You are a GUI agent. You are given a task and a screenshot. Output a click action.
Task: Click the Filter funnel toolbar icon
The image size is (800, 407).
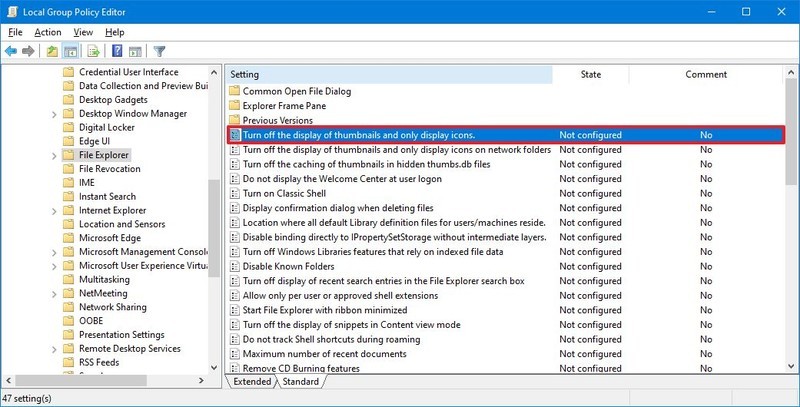[x=159, y=51]
